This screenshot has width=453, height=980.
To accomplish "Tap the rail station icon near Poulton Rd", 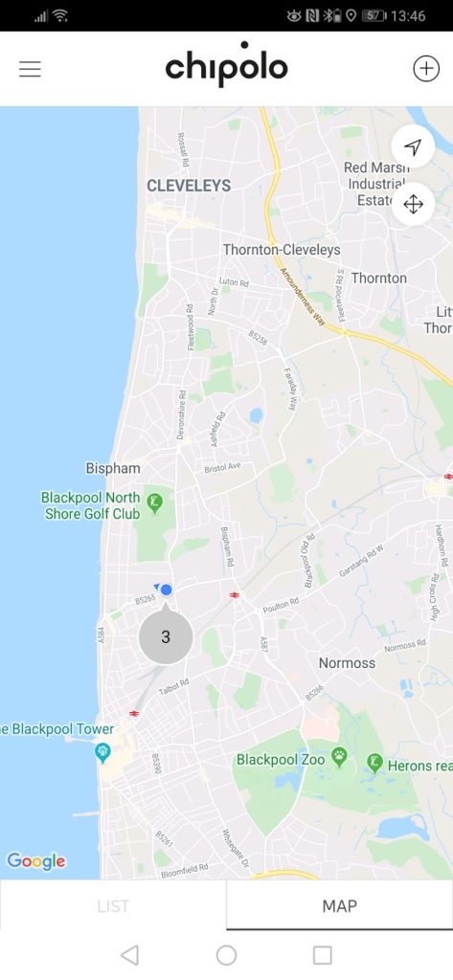I will (x=235, y=595).
